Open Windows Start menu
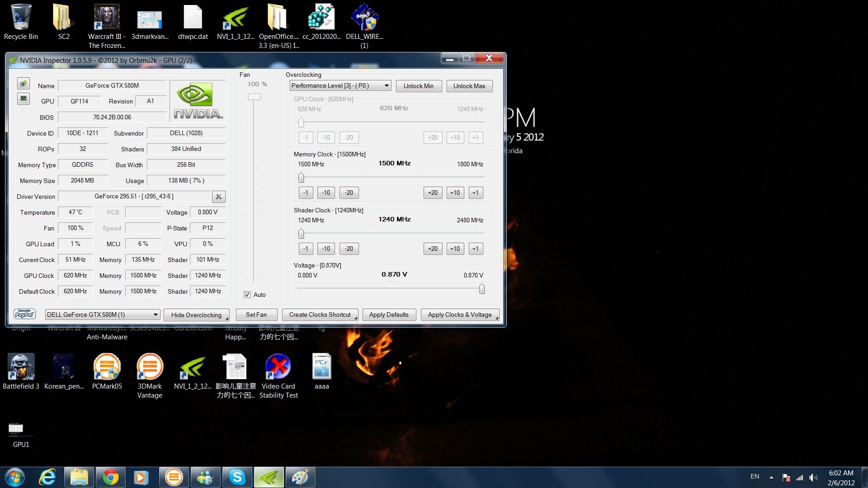 tap(14, 477)
